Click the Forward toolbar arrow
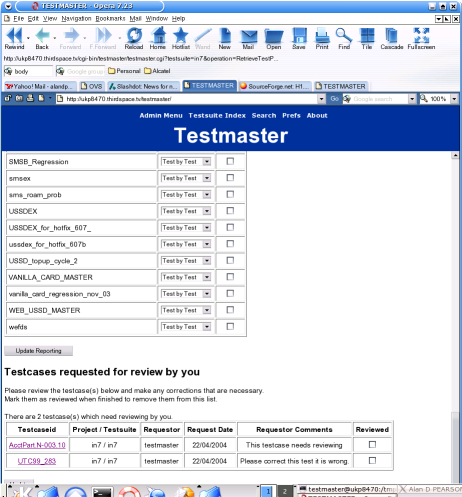Screen dimensions: 462x497 click(71, 38)
